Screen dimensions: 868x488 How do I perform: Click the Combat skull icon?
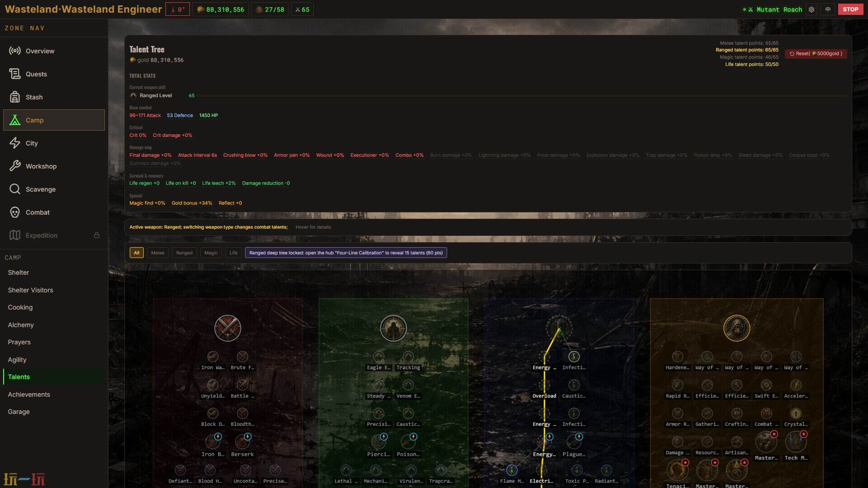(15, 212)
